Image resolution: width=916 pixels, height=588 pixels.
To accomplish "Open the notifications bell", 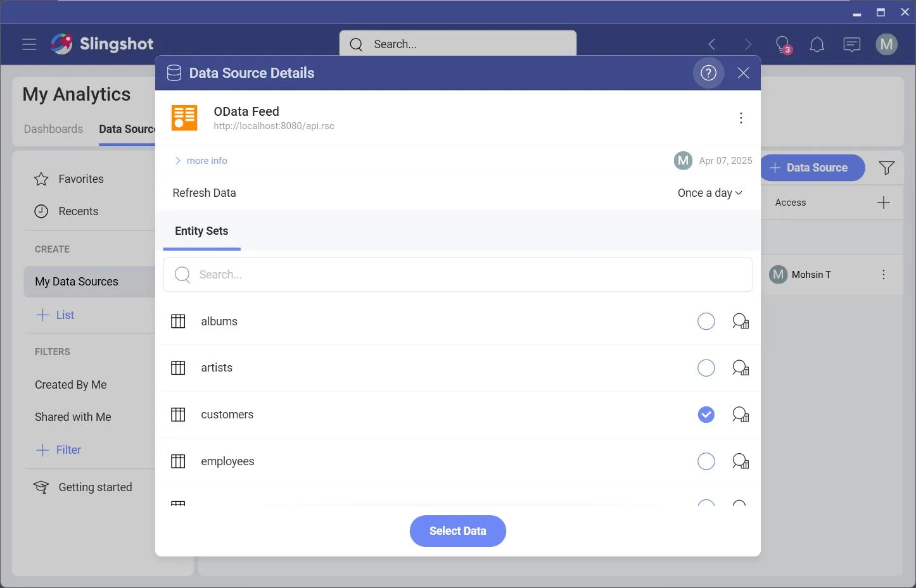I will [817, 44].
